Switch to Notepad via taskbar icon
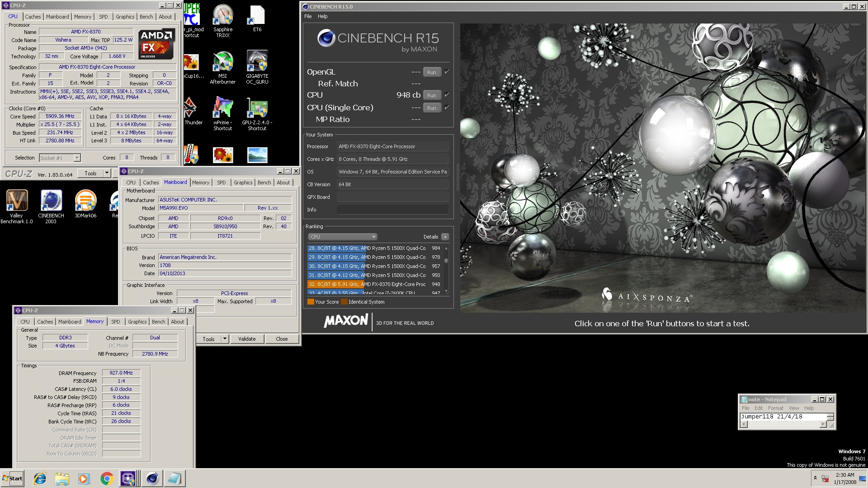868x488 pixels. (175, 479)
